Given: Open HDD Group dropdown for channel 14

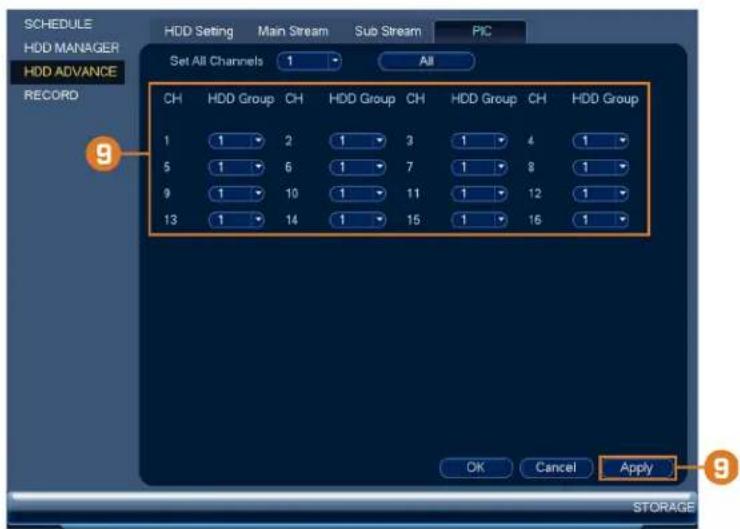Looking at the screenshot, I should coord(358,220).
